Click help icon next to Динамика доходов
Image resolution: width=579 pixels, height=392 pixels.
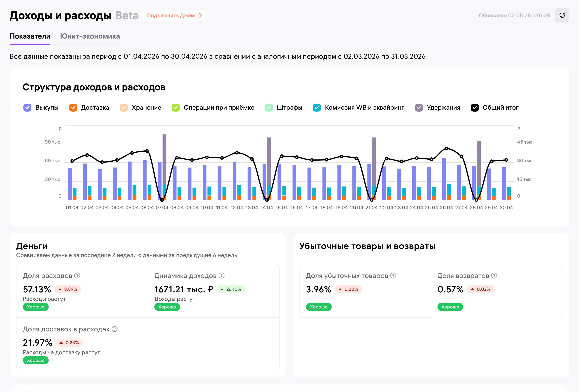coord(222,276)
